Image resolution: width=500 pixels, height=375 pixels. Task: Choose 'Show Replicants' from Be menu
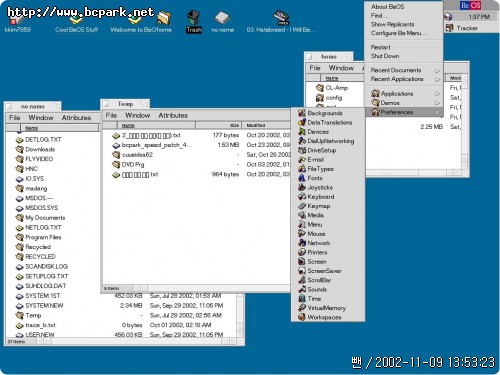point(404,24)
